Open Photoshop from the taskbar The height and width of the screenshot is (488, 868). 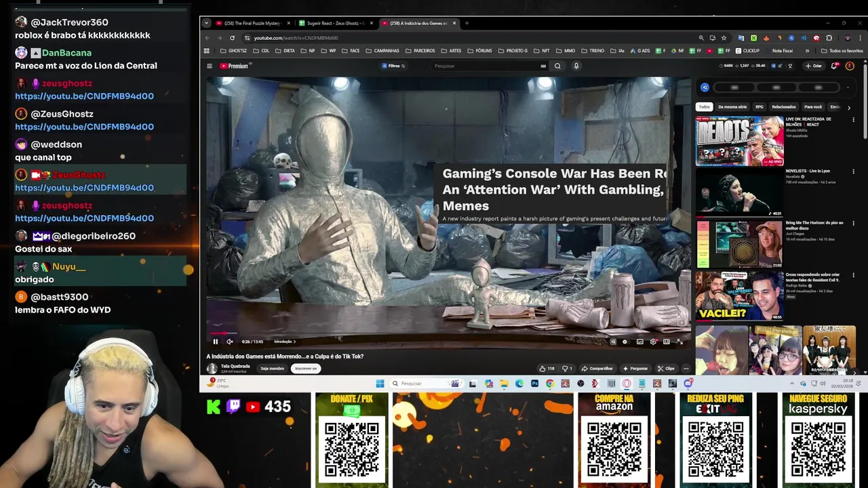(534, 384)
